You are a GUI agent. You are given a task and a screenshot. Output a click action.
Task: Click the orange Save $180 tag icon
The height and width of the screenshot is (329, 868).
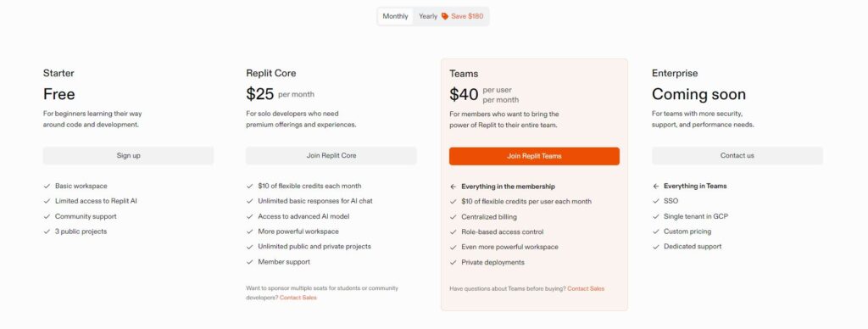(x=445, y=16)
